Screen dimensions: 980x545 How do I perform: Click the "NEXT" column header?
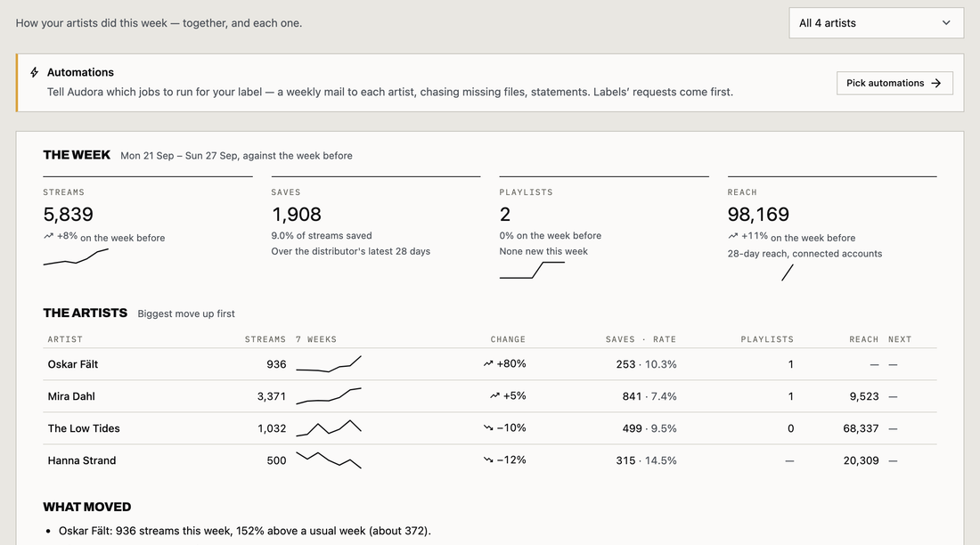[x=900, y=339]
